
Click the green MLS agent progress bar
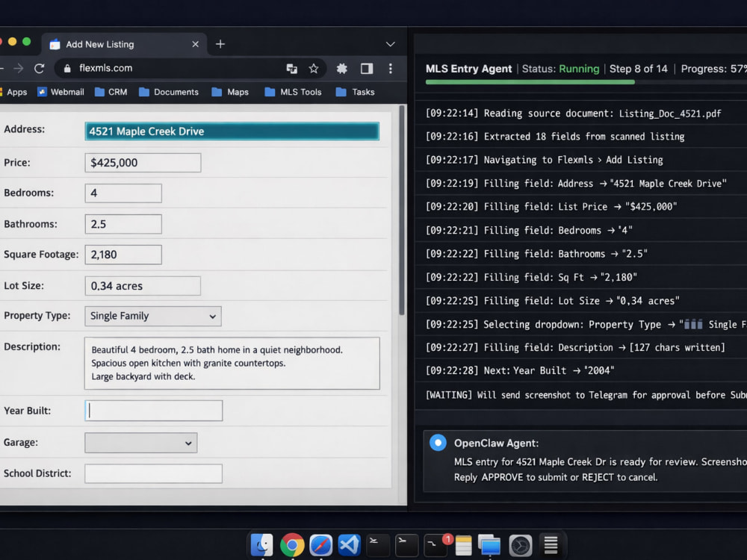click(x=530, y=82)
